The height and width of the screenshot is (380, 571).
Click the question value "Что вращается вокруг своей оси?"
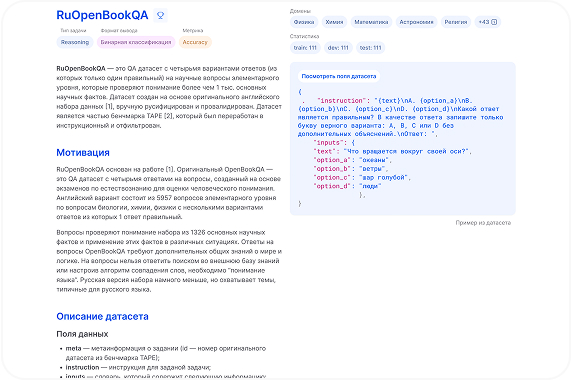[406, 151]
